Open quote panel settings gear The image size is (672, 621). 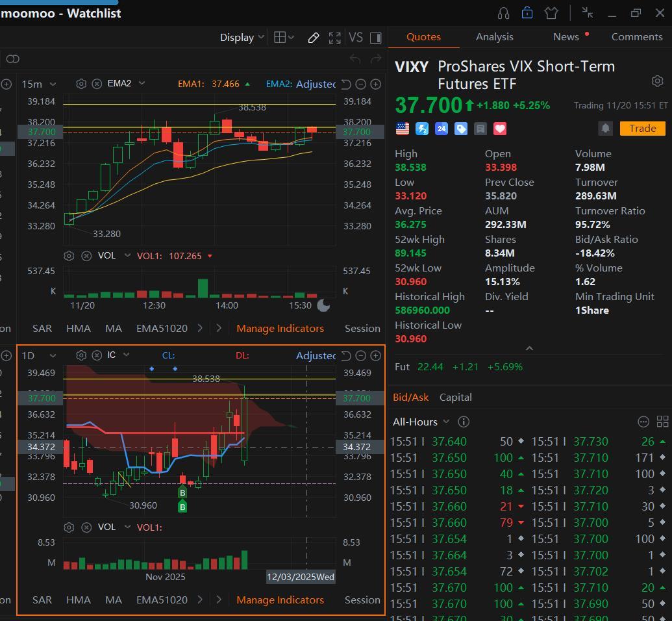658,81
